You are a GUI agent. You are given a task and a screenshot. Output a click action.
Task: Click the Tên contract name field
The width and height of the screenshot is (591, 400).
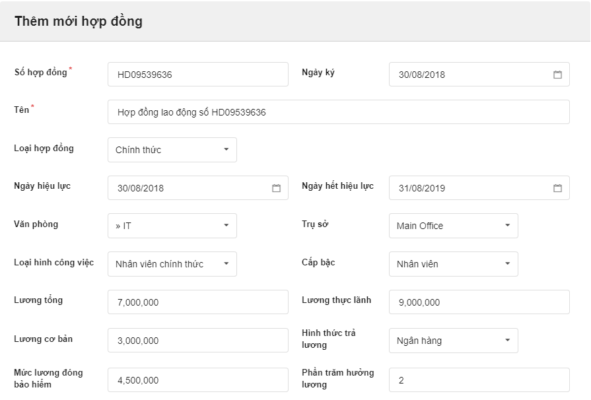tap(338, 112)
